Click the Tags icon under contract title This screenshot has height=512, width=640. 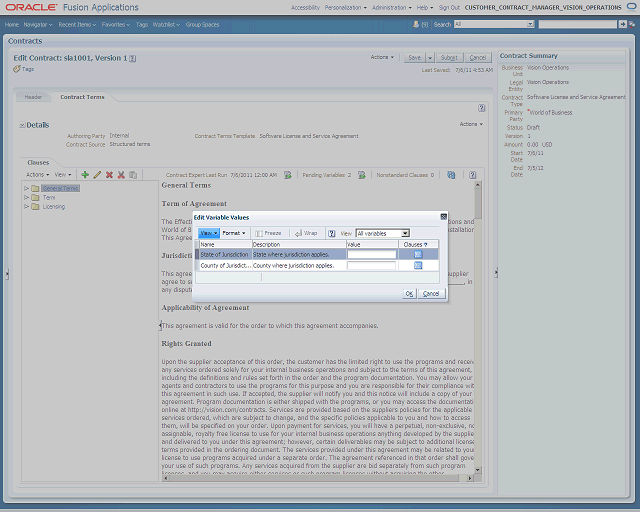point(17,69)
